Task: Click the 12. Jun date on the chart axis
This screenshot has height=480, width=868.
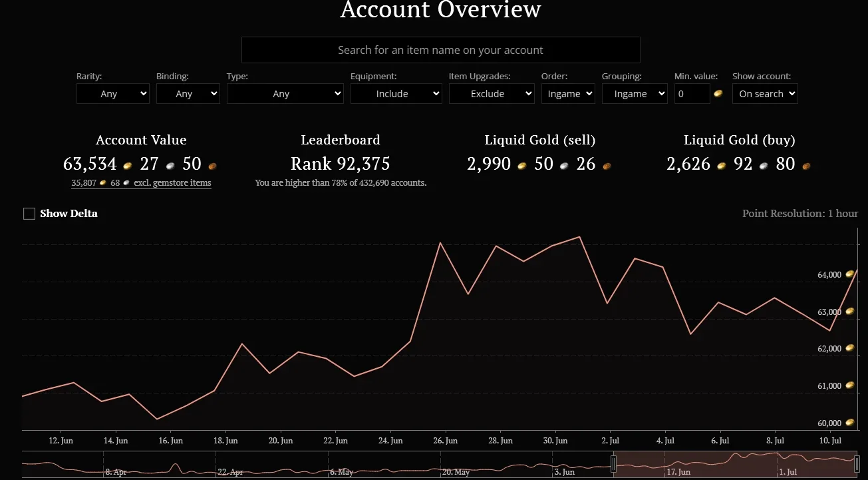Action: (x=61, y=441)
